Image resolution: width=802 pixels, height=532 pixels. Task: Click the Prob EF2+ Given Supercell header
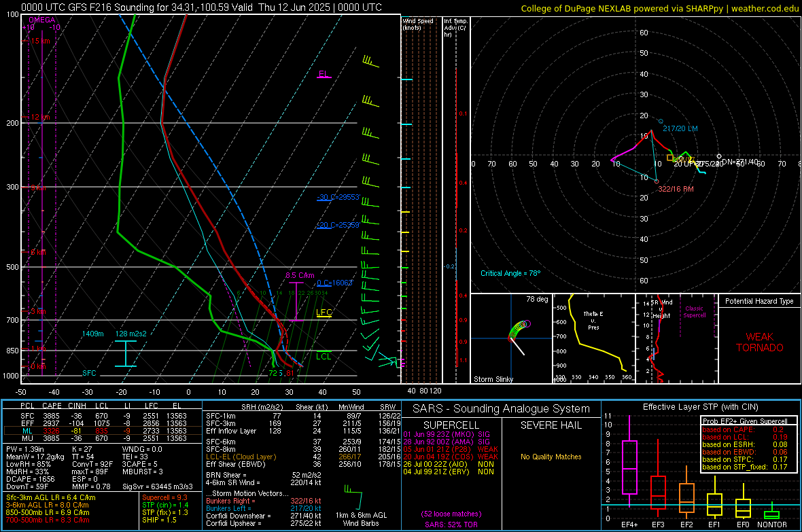(745, 421)
